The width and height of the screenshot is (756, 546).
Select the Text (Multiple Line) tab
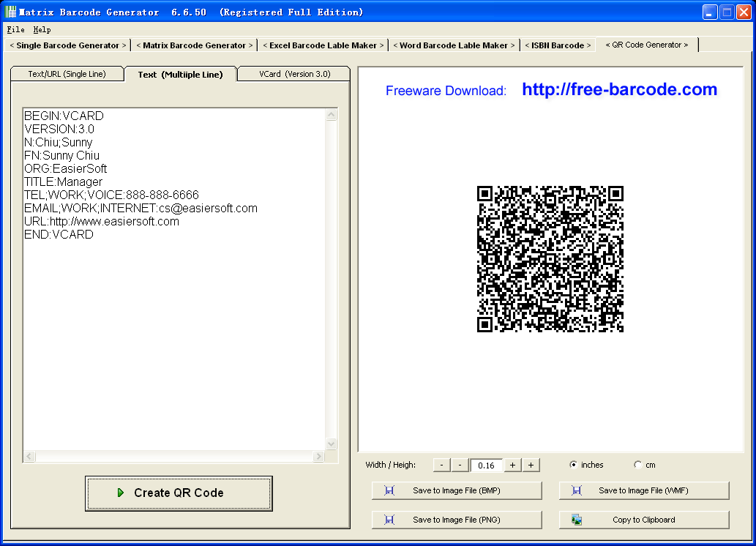pyautogui.click(x=180, y=74)
